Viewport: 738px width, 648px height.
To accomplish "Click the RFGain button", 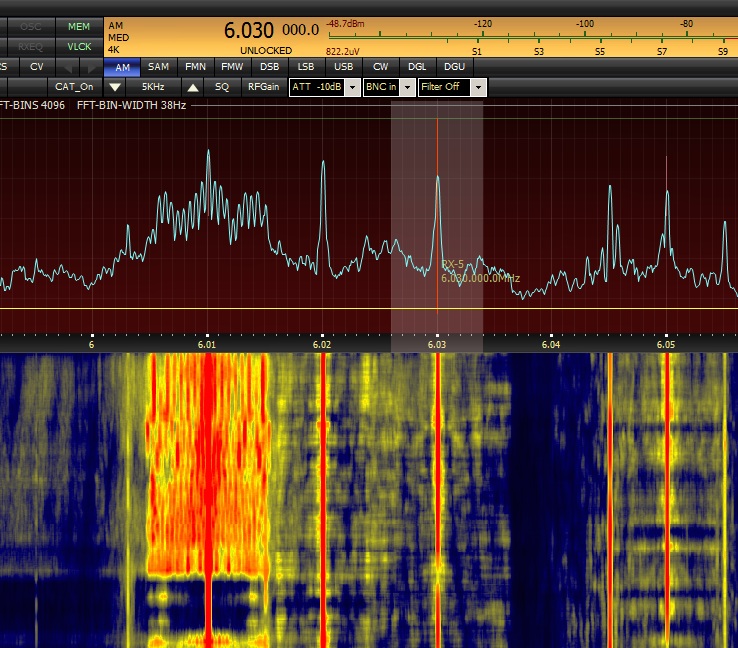I will (264, 87).
